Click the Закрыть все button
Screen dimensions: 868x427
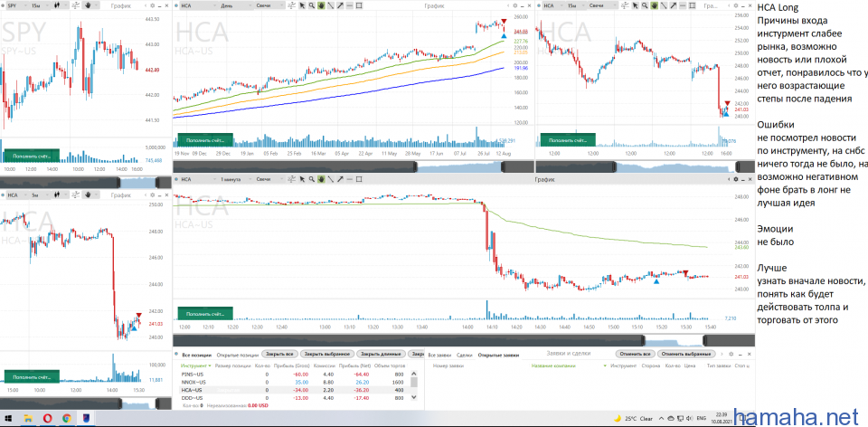point(279,354)
